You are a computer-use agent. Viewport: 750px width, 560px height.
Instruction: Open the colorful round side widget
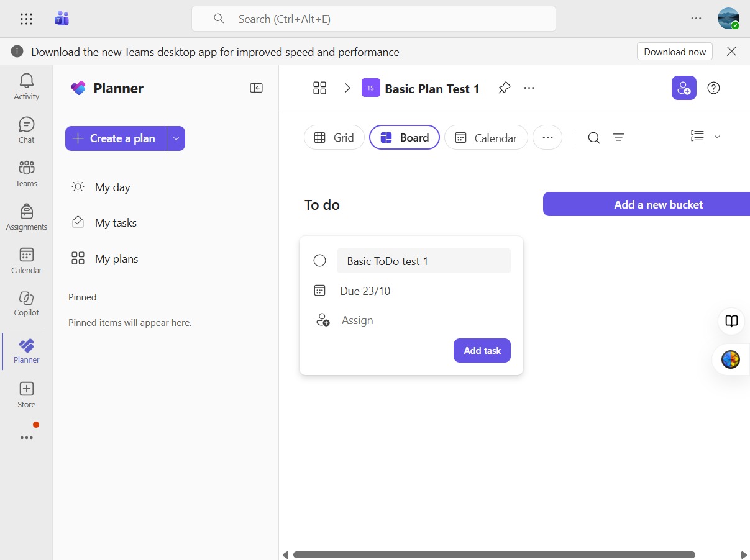click(x=731, y=359)
